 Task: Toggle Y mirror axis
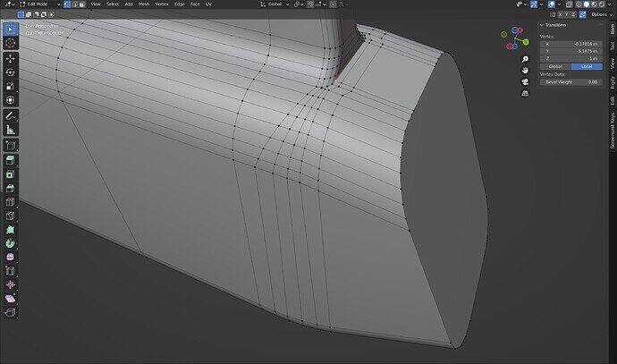(x=567, y=14)
